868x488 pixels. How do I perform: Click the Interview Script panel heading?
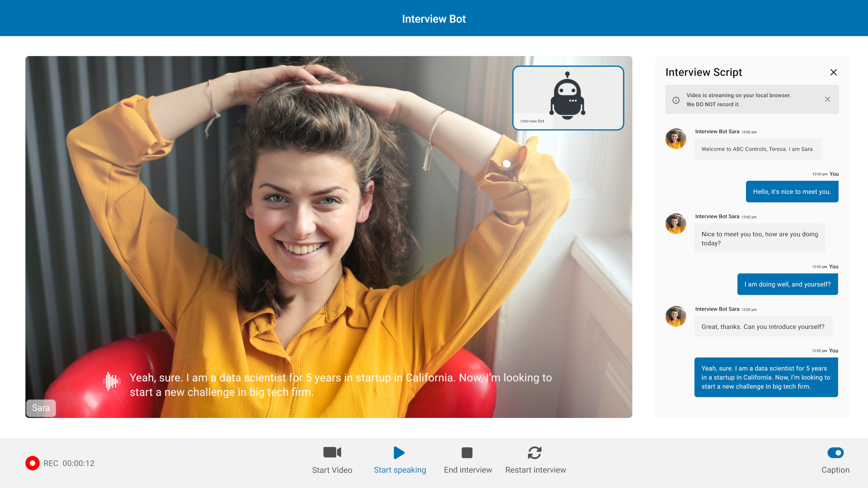point(703,72)
